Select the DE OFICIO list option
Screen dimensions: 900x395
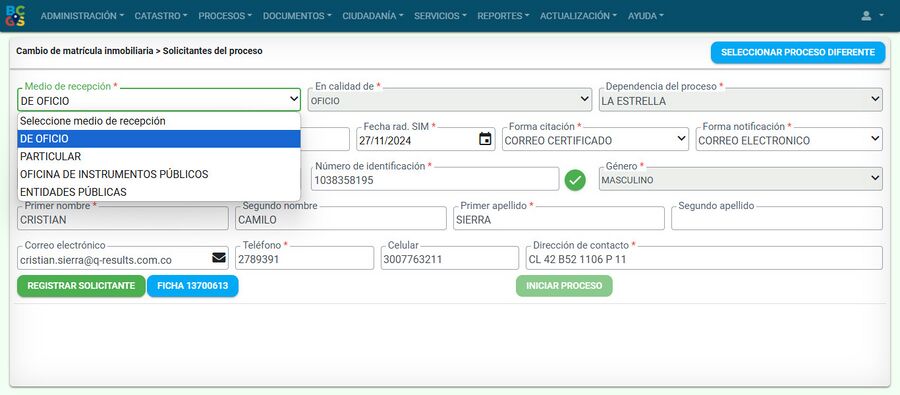(x=159, y=139)
